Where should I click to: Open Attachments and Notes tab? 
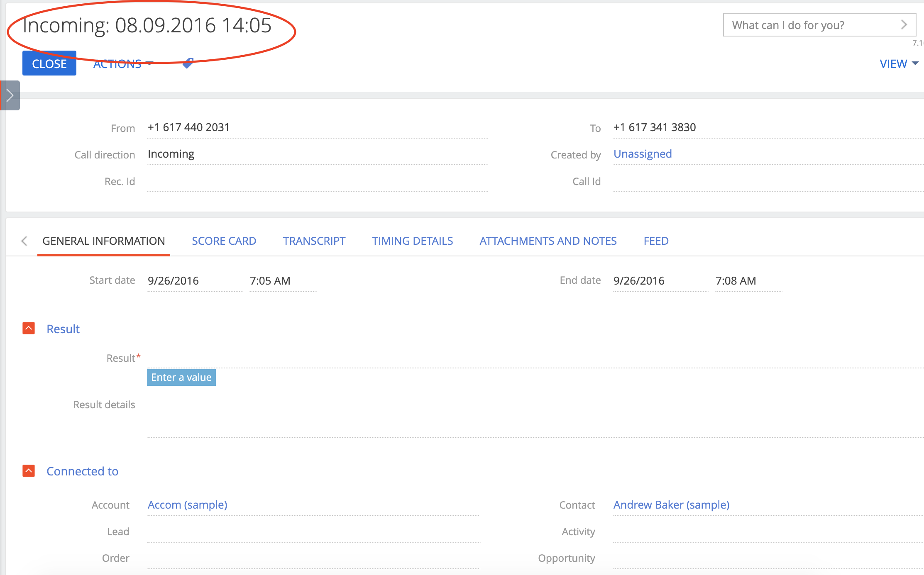click(x=548, y=241)
